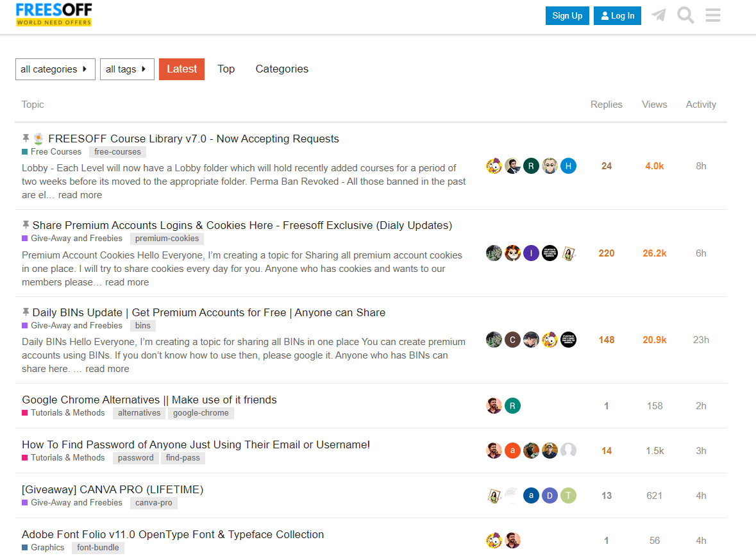Screen dimensions: 756x558
Task: Click the alternatives tag
Action: [139, 413]
